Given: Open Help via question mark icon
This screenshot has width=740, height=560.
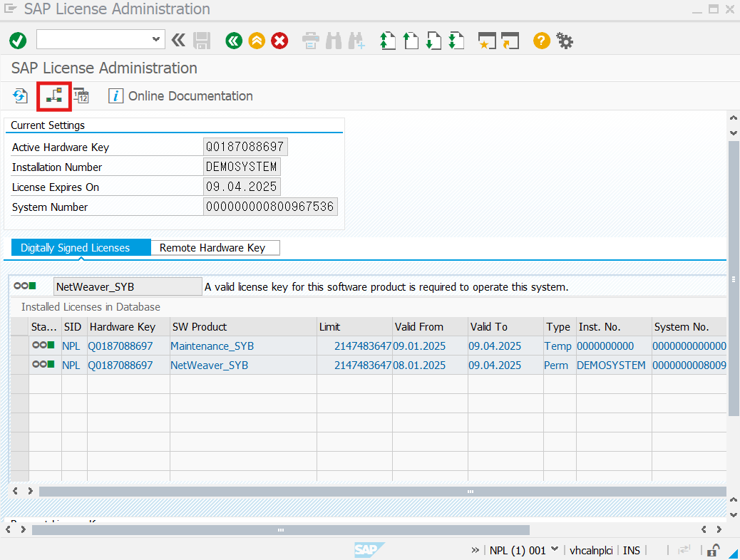Looking at the screenshot, I should click(542, 41).
